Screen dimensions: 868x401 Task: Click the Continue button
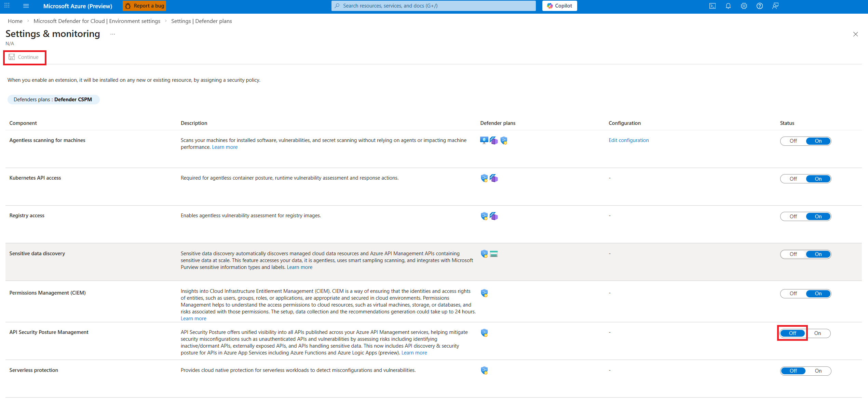coord(24,57)
